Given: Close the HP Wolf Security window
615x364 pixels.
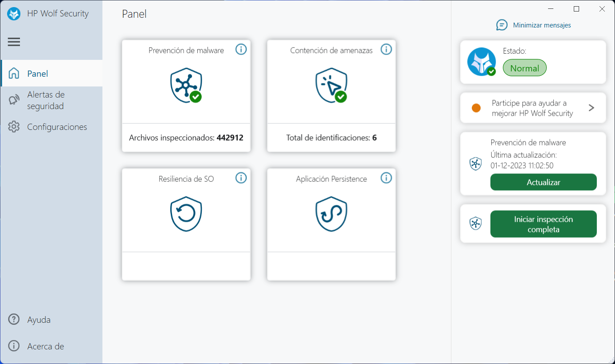Looking at the screenshot, I should (602, 9).
